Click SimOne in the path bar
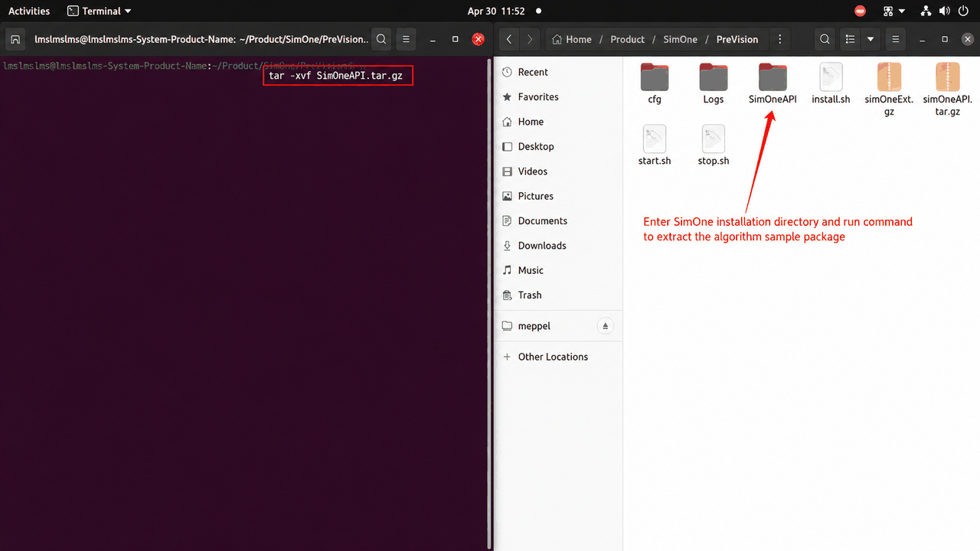This screenshot has width=980, height=551. pyautogui.click(x=681, y=39)
